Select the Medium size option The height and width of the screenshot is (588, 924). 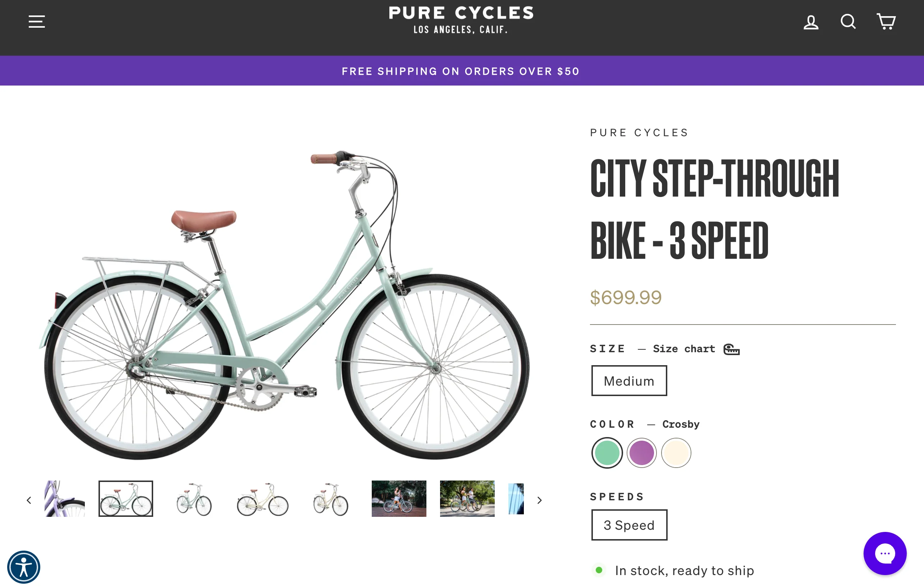(628, 381)
